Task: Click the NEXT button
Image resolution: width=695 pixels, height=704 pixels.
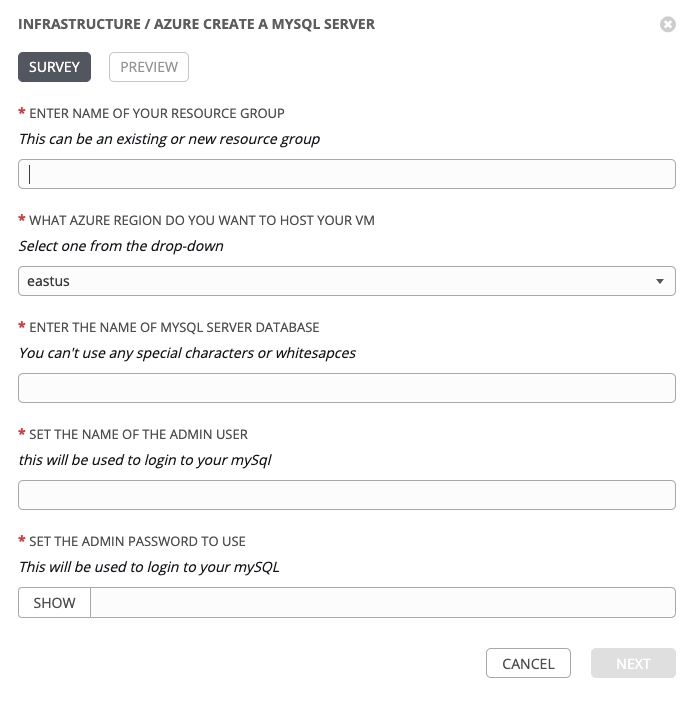Action: [x=633, y=663]
